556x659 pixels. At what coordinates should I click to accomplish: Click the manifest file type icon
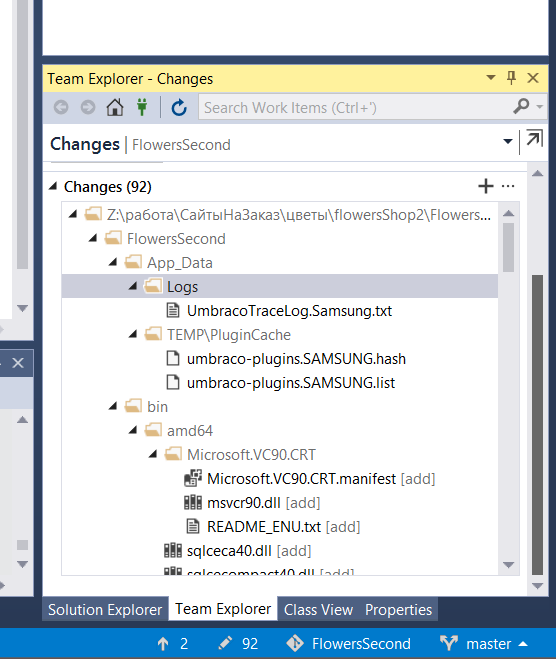[x=193, y=478]
